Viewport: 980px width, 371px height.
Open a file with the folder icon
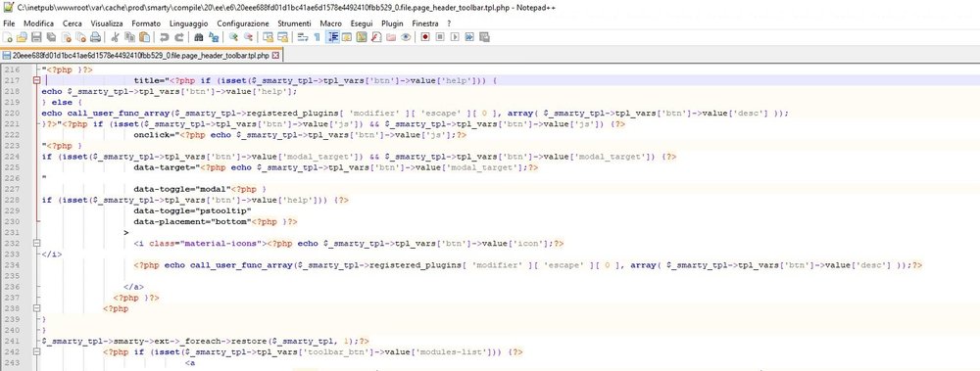click(22, 37)
